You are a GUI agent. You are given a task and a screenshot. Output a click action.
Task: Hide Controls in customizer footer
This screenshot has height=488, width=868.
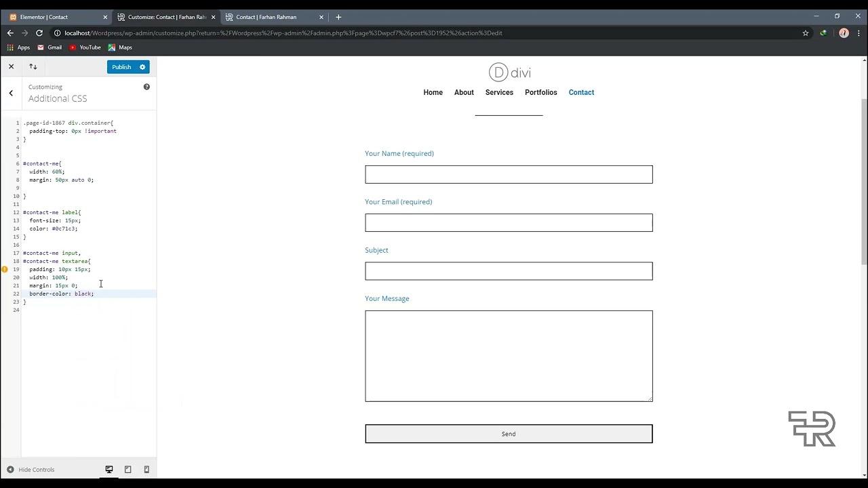(x=31, y=470)
